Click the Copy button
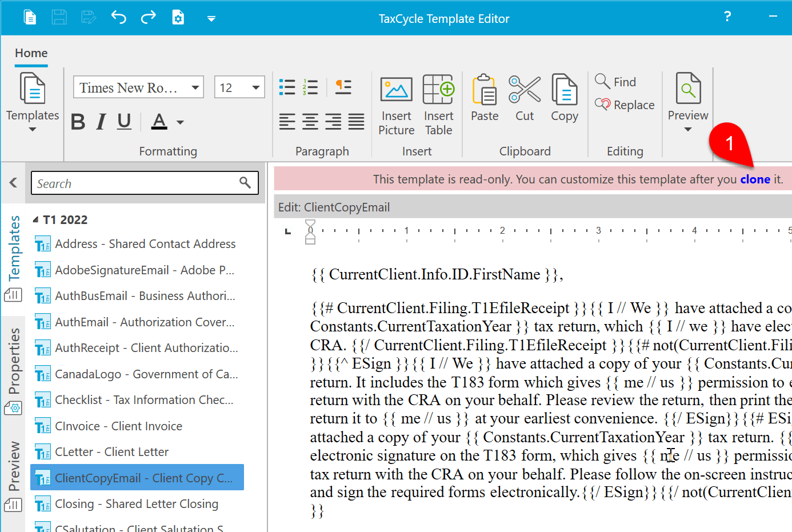 click(565, 98)
